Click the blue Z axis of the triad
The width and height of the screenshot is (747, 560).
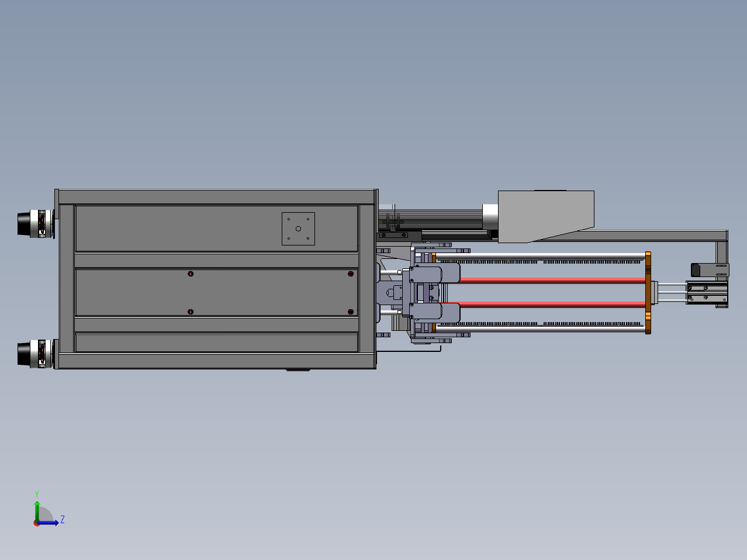point(49,523)
